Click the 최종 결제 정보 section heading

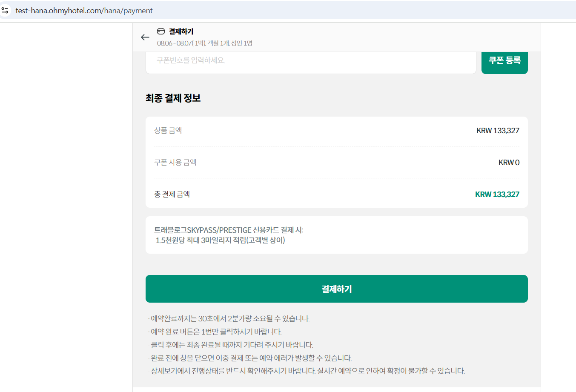pos(173,98)
